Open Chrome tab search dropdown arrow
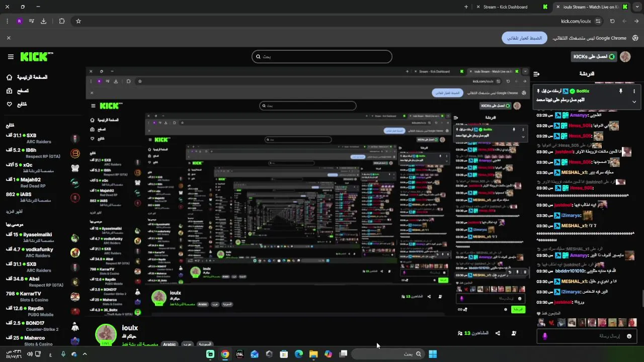 click(x=636, y=7)
